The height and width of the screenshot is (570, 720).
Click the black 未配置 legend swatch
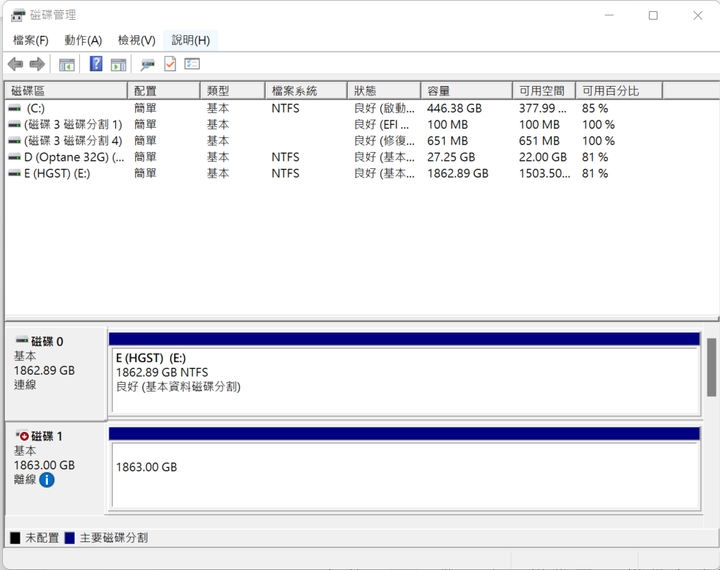(15, 538)
